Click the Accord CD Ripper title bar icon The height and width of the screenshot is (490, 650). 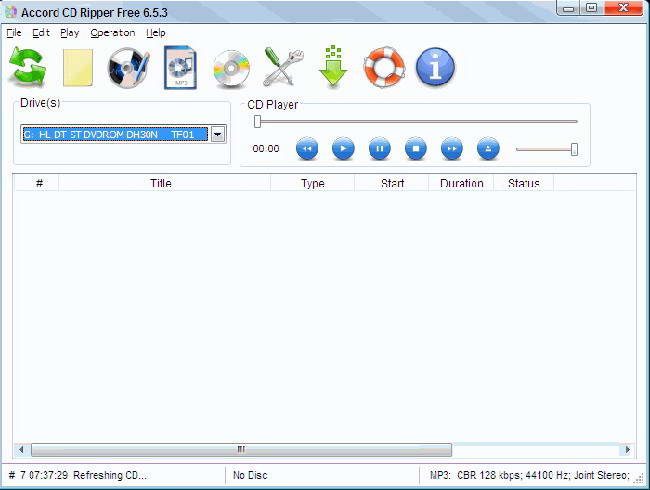11,12
